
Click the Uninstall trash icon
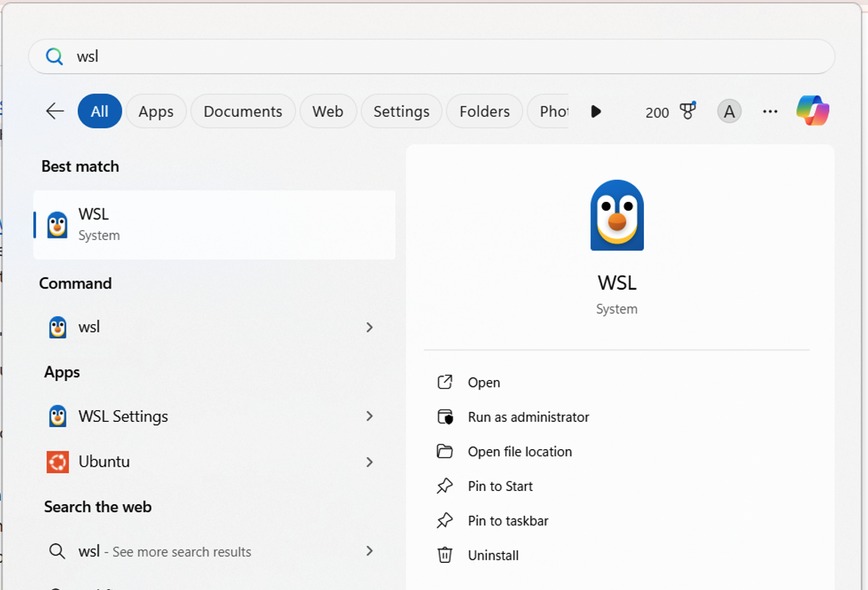(x=445, y=556)
